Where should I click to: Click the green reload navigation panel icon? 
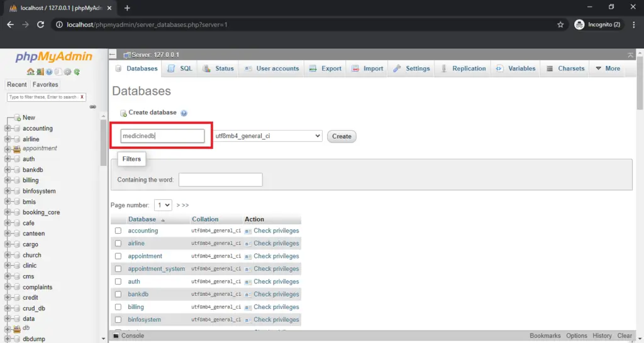tap(77, 72)
